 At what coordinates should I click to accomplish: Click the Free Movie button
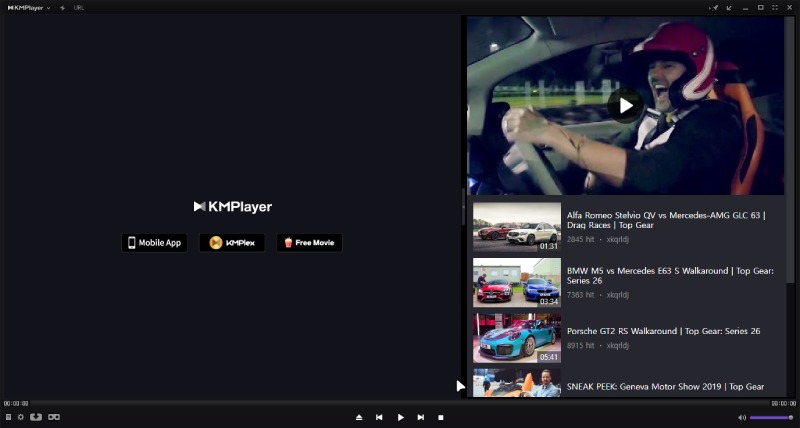click(309, 243)
